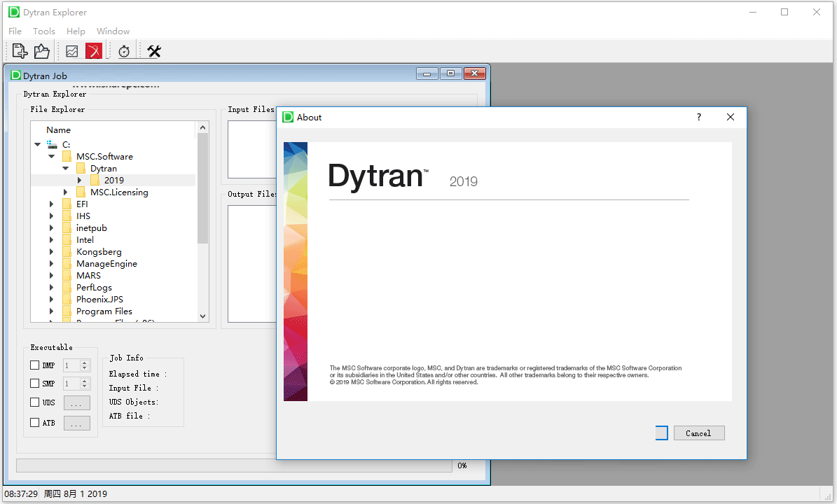
Task: Minimize the Dytran Explorer main window
Action: click(753, 12)
